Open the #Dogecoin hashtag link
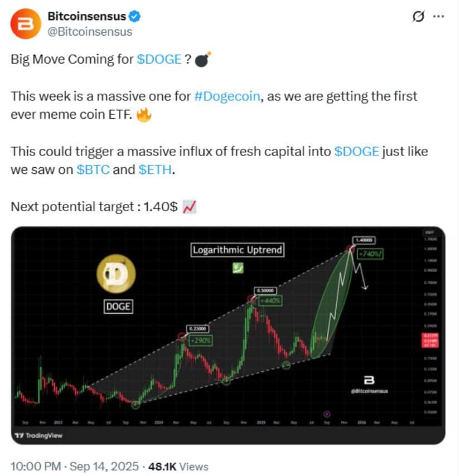 click(x=227, y=96)
